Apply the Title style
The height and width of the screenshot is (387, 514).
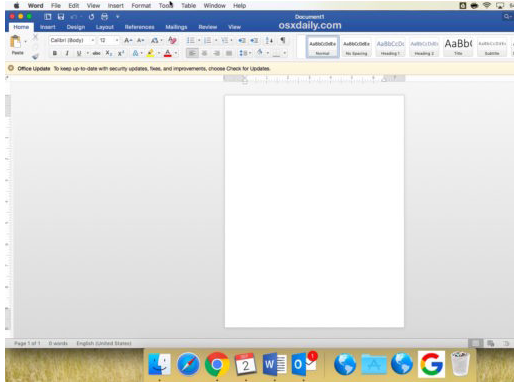tap(458, 47)
